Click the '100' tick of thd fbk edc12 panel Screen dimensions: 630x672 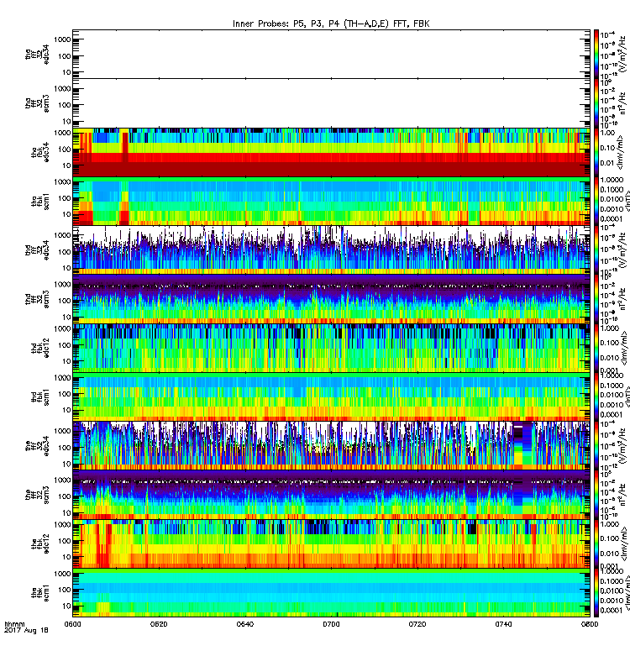point(65,345)
